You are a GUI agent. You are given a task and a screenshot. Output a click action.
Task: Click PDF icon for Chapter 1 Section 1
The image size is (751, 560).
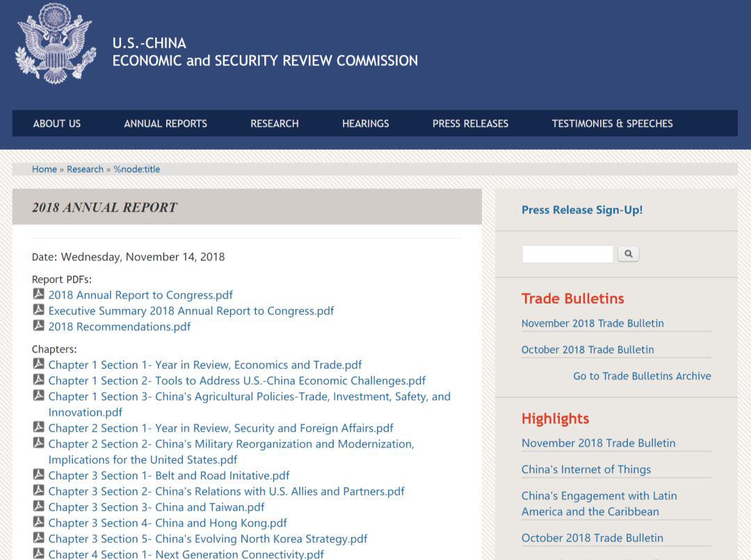[x=39, y=364]
